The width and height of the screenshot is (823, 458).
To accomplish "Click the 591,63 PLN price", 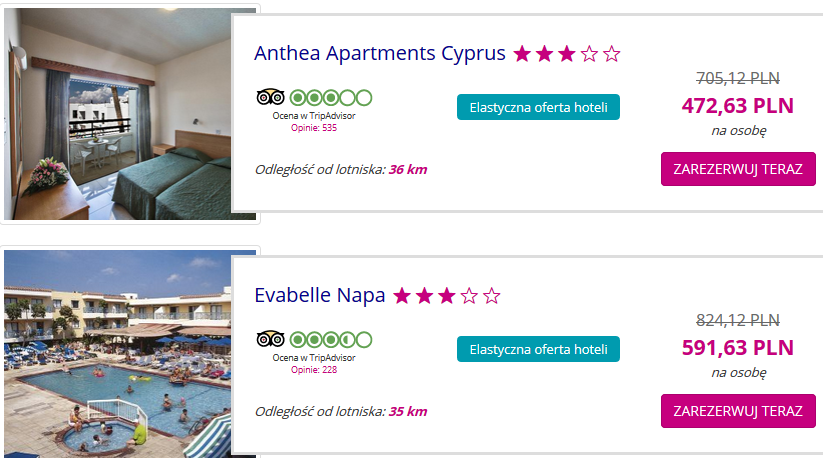I will [737, 348].
